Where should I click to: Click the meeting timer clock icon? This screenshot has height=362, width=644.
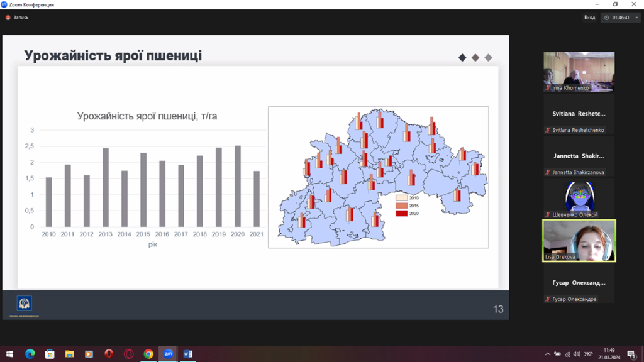coord(607,18)
